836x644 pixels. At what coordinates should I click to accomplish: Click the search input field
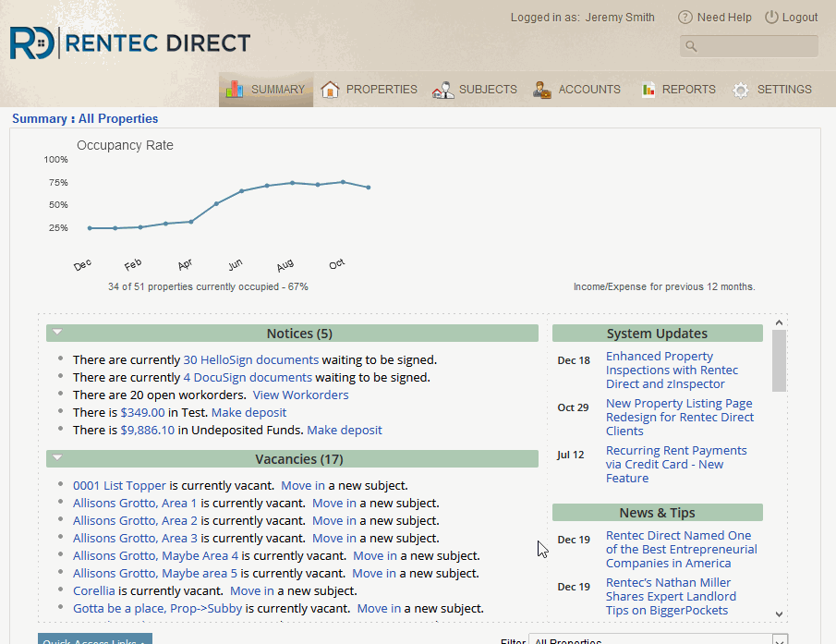tap(756, 46)
